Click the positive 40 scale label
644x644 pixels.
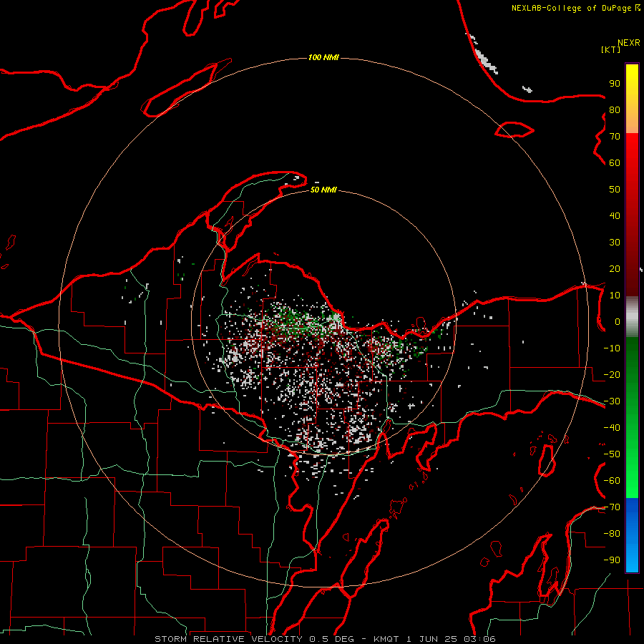(x=615, y=215)
